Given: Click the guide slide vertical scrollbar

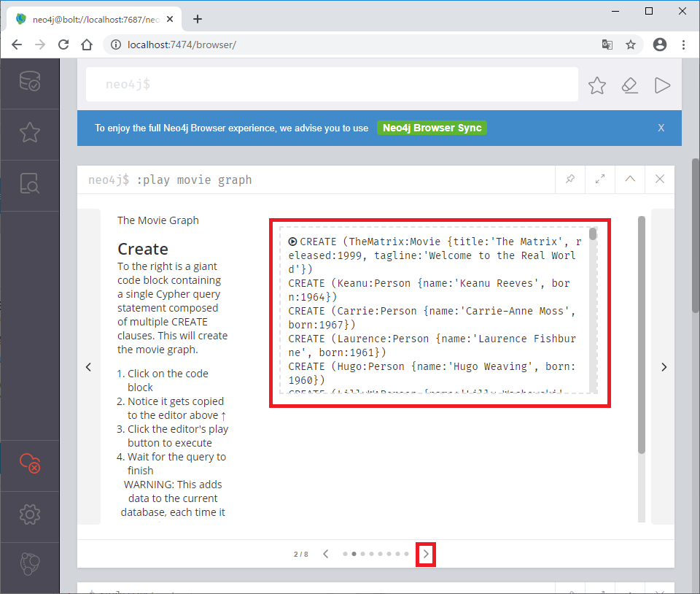Looking at the screenshot, I should point(642,335).
